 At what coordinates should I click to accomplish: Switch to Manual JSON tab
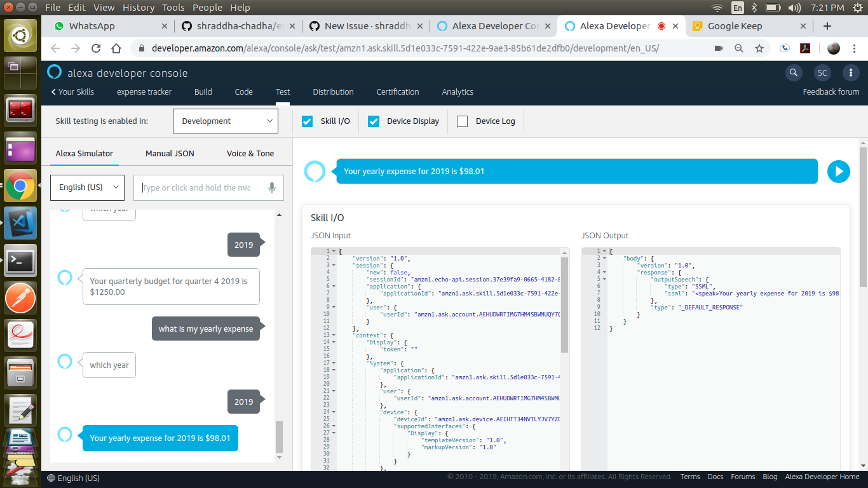pos(170,153)
